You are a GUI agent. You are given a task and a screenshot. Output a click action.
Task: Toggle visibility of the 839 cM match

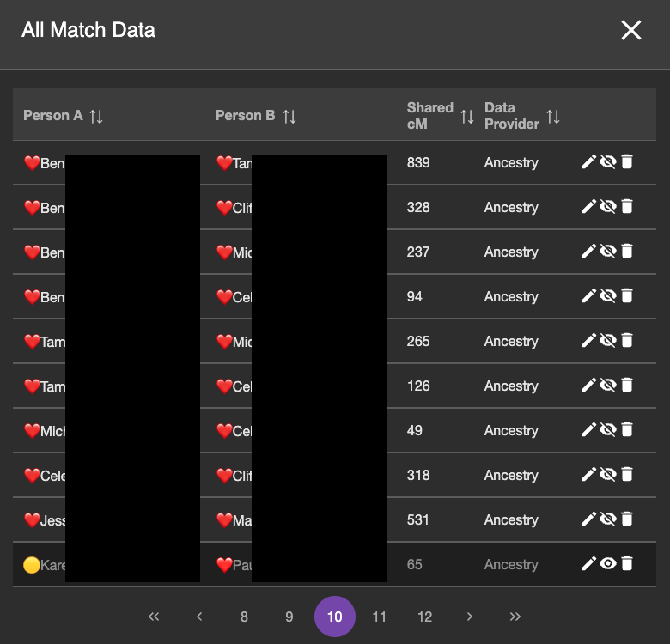click(x=608, y=162)
